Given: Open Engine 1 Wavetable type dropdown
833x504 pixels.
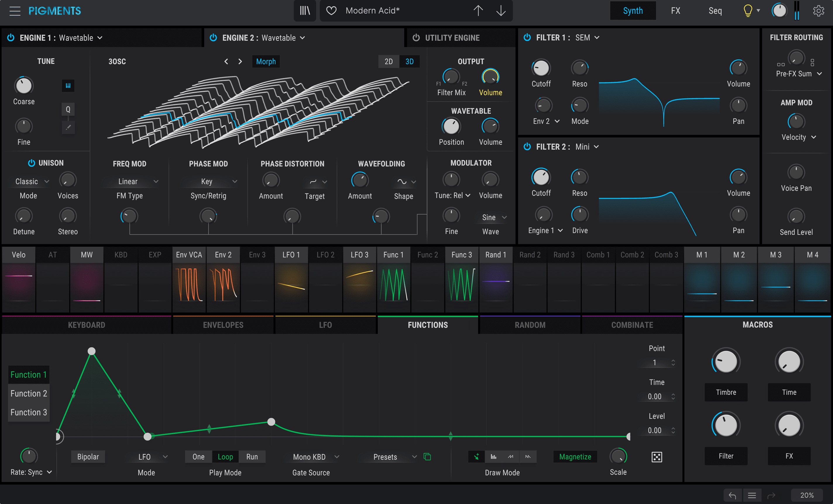Looking at the screenshot, I should coord(81,38).
